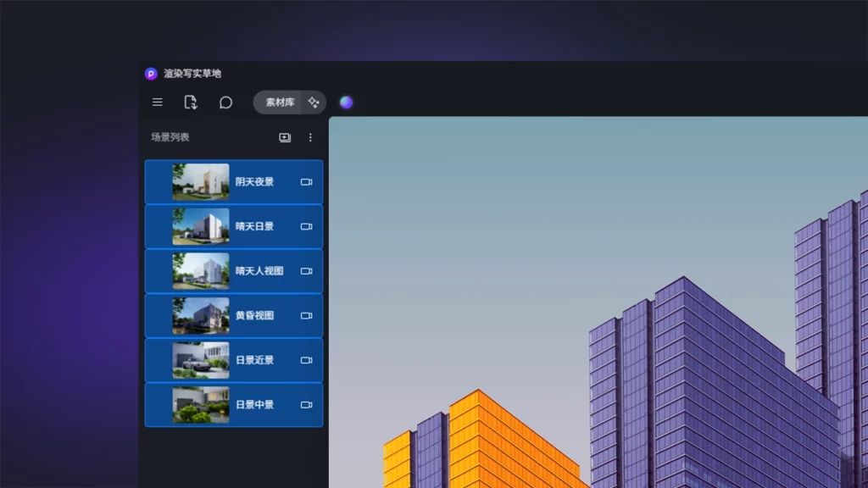The image size is (868, 488).
Task: Click the camera icon for 黄昏视图
Action: pyautogui.click(x=306, y=316)
